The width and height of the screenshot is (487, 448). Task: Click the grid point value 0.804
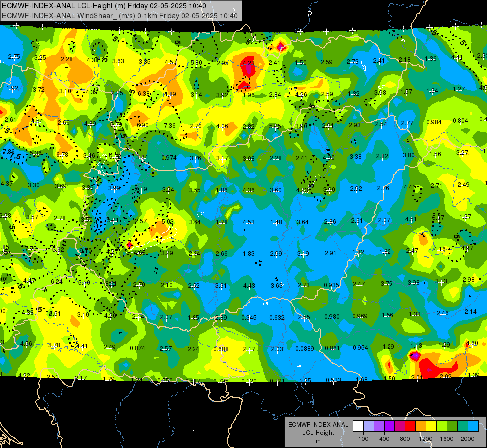point(460,121)
